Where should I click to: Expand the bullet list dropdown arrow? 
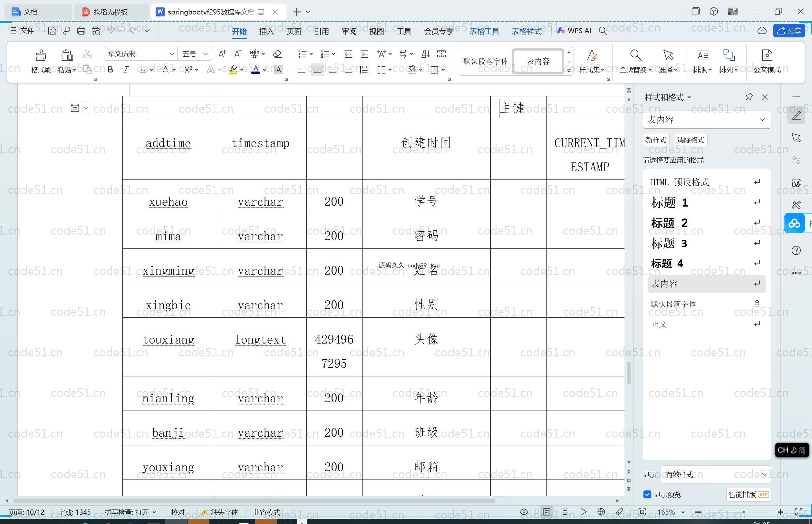(x=311, y=54)
